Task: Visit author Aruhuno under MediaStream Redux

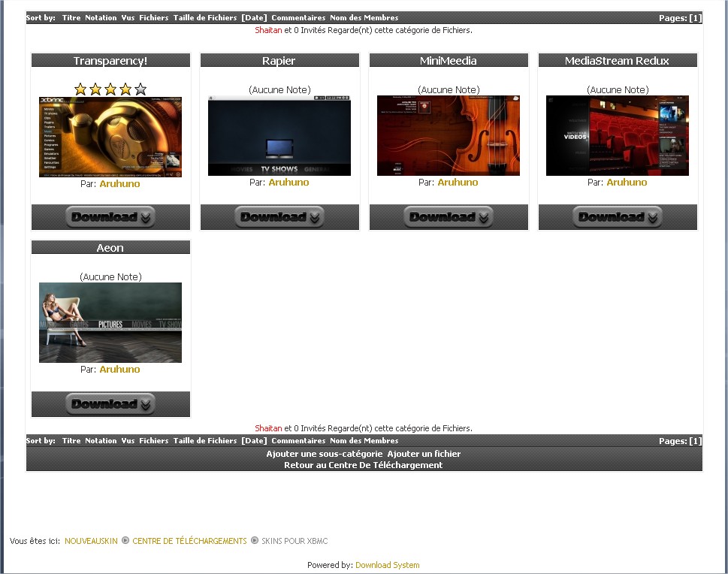Action: point(627,182)
